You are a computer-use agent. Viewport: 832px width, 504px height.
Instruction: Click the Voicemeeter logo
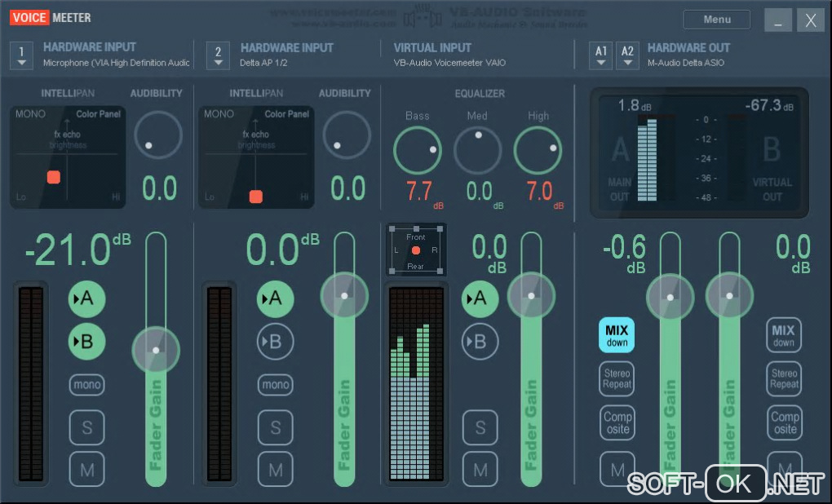tap(51, 17)
